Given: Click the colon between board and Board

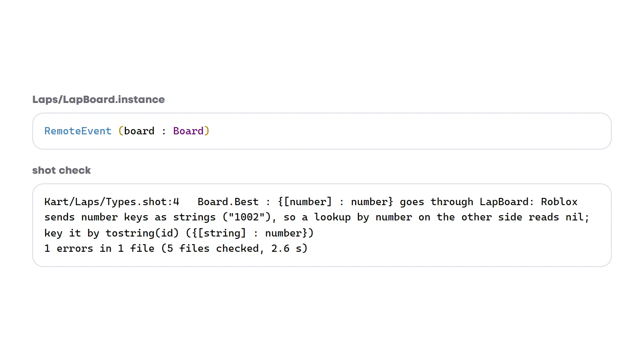Looking at the screenshot, I should click(164, 132).
